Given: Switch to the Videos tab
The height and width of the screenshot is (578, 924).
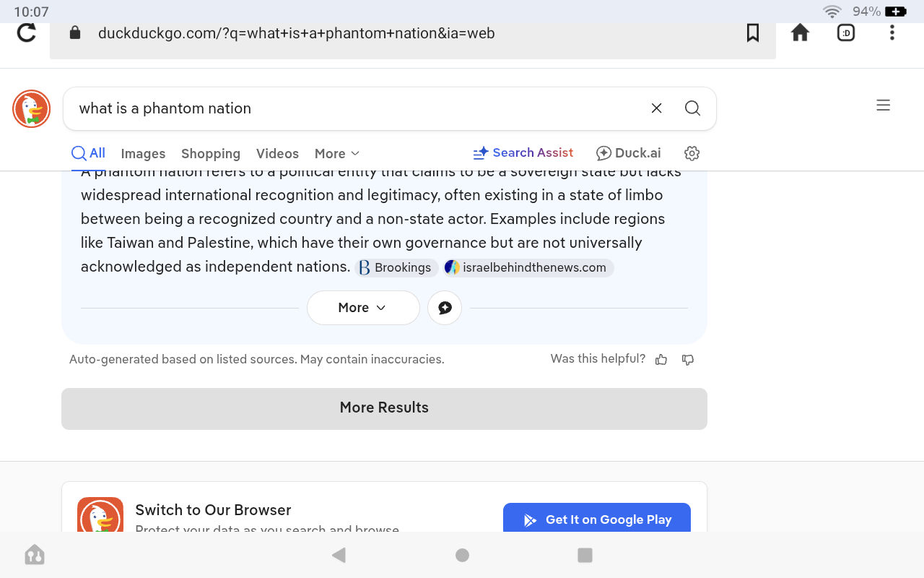Looking at the screenshot, I should coord(277,154).
